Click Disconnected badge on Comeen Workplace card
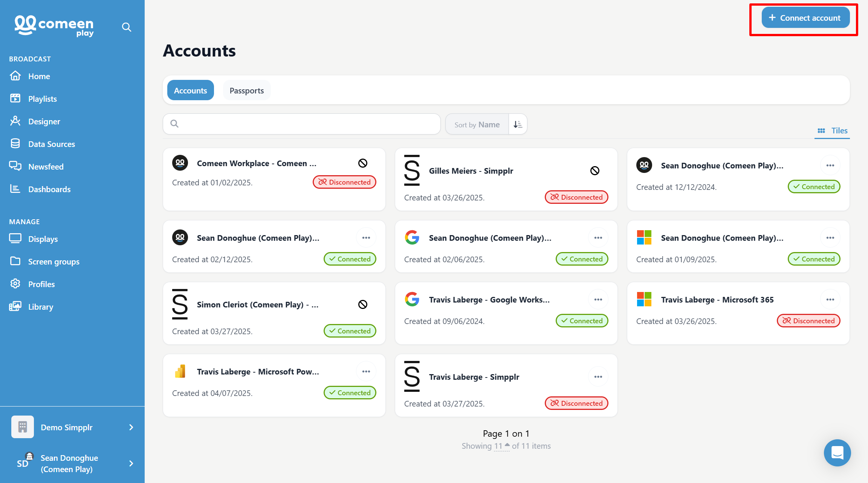This screenshot has height=483, width=868. pyautogui.click(x=344, y=182)
